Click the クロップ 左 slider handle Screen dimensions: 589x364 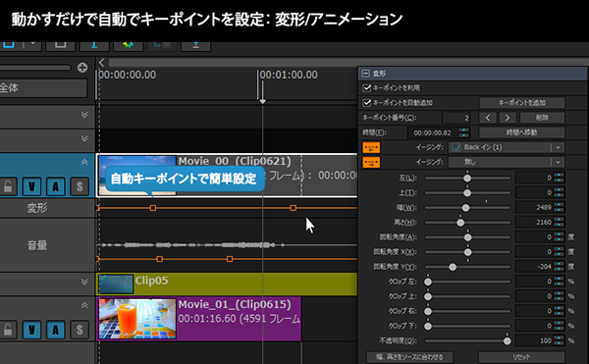[428, 282]
